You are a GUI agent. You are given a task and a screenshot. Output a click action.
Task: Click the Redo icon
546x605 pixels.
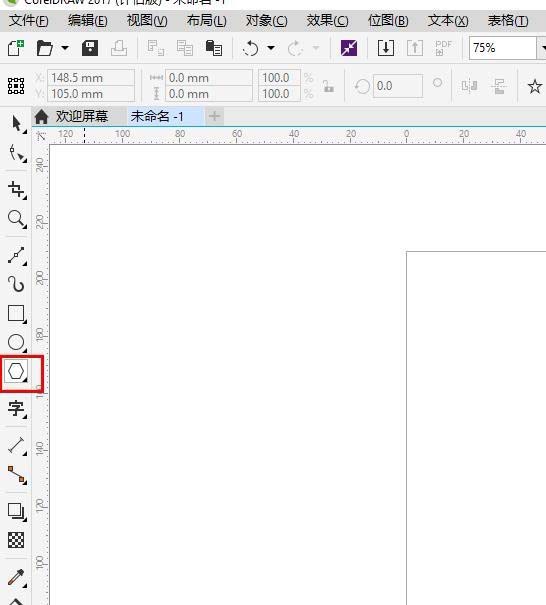[295, 49]
